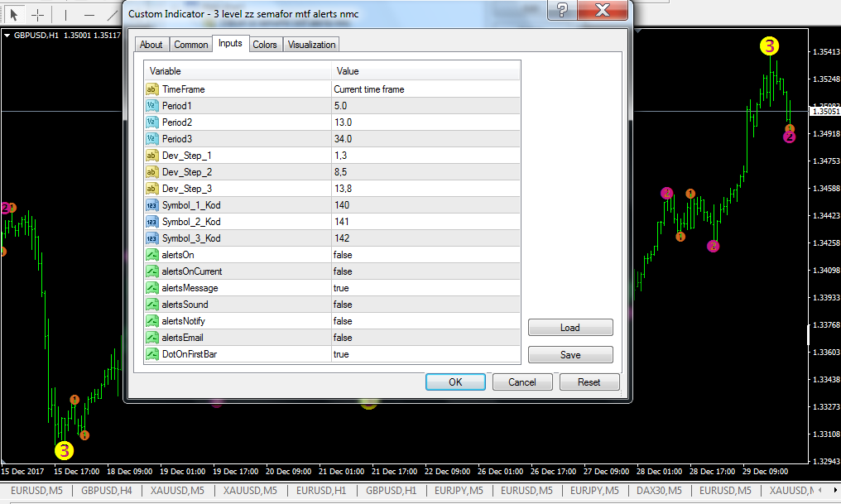Toggle the DotOnFirstBar true value

[425, 354]
